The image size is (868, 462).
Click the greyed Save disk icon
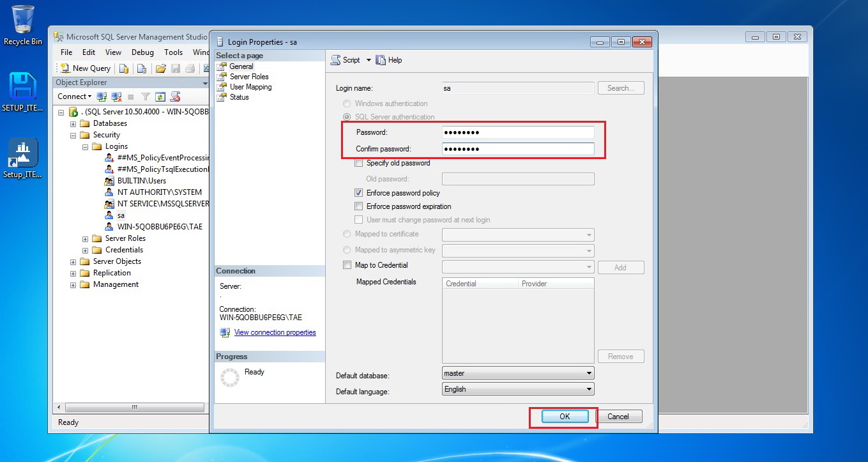click(x=175, y=68)
